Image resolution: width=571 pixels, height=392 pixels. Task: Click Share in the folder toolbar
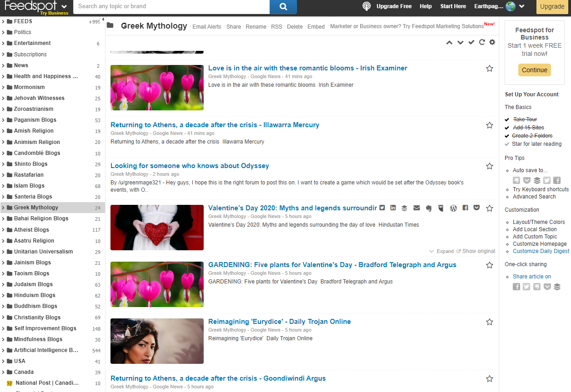pos(234,27)
